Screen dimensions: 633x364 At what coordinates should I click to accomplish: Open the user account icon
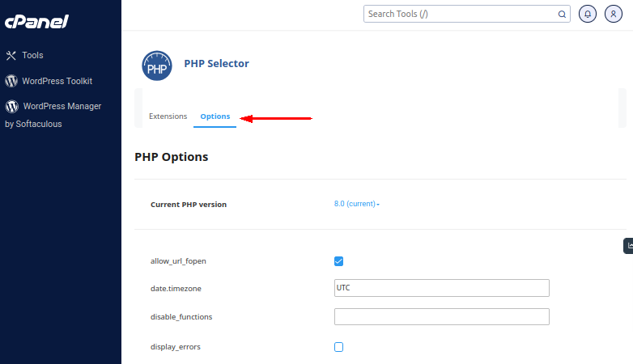(614, 14)
